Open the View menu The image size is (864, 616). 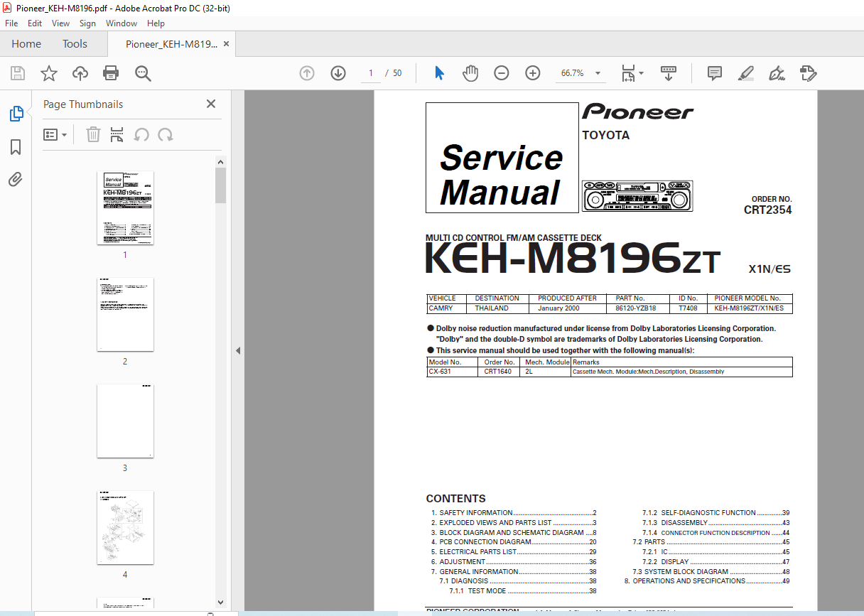[60, 23]
